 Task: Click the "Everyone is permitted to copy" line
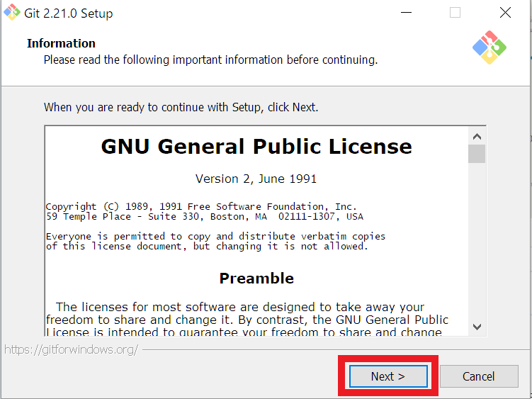215,236
